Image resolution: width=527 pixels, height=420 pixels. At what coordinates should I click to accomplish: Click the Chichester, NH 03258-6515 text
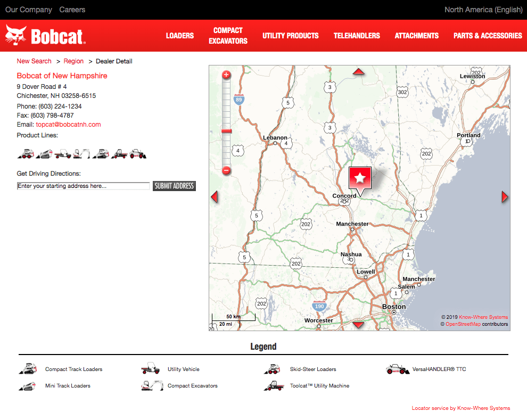(56, 96)
